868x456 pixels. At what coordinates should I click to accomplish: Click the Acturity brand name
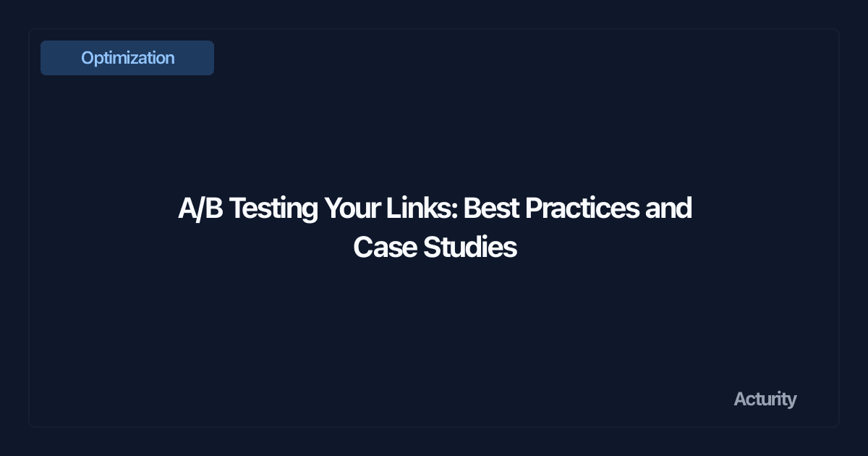pos(765,399)
